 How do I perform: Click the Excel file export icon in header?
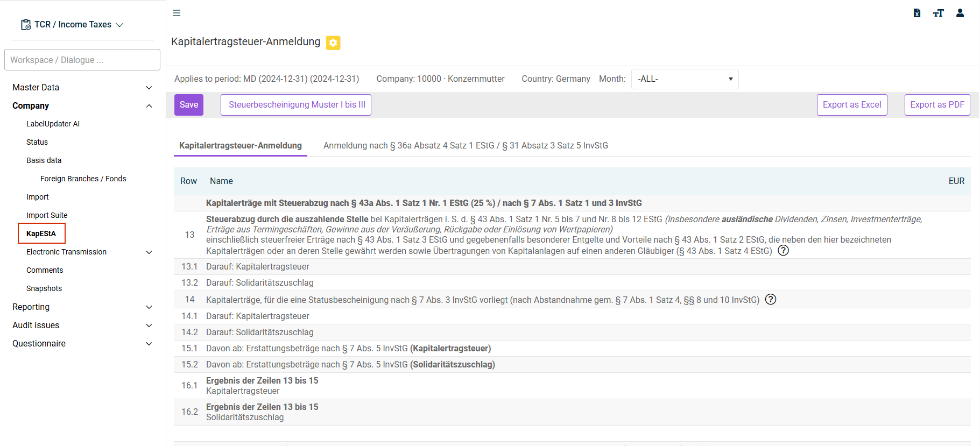point(917,13)
